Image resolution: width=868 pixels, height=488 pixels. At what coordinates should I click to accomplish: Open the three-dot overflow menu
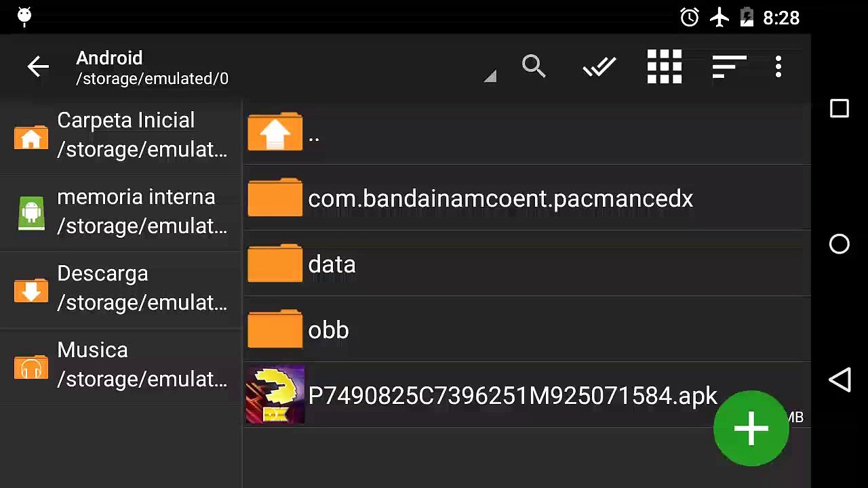[x=778, y=66]
